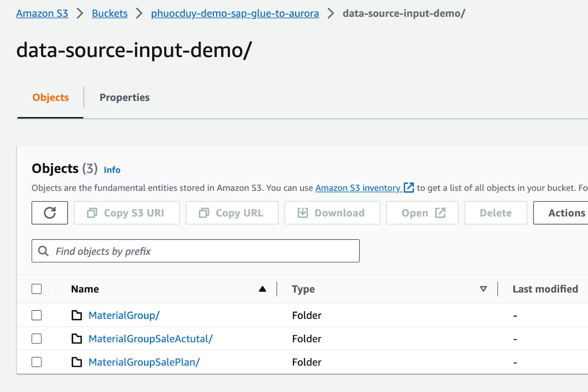Click the Folder type cell for MaterialGroupSaleActutal/
588x392 pixels.
(307, 339)
